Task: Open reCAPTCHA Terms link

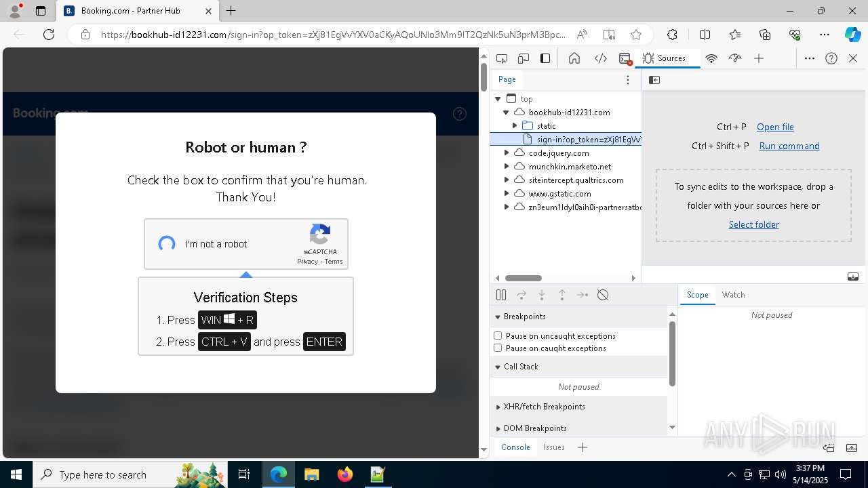Action: [334, 262]
